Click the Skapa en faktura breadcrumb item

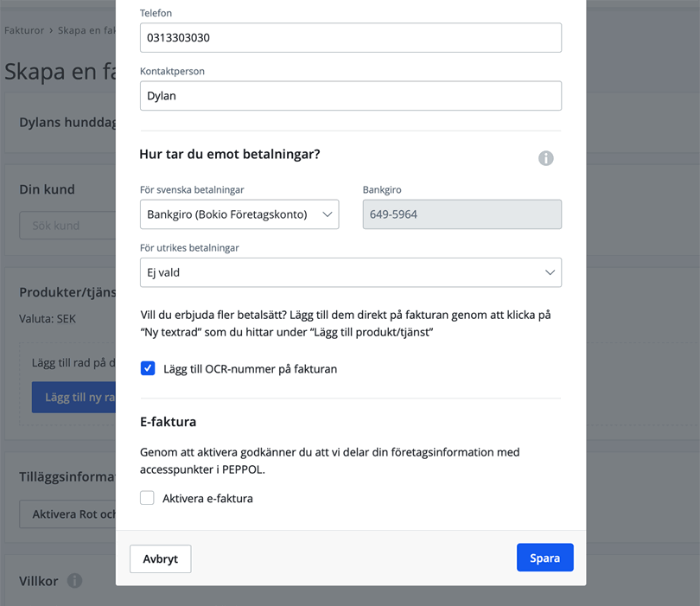86,29
